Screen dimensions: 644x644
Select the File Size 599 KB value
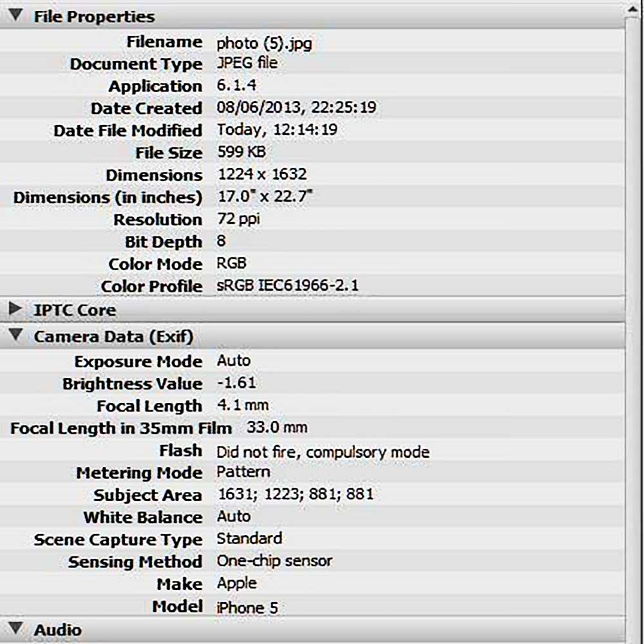(x=241, y=153)
